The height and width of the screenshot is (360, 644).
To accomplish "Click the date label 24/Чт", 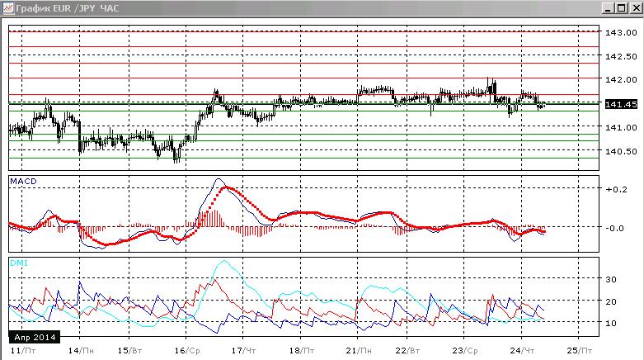I will (x=522, y=351).
